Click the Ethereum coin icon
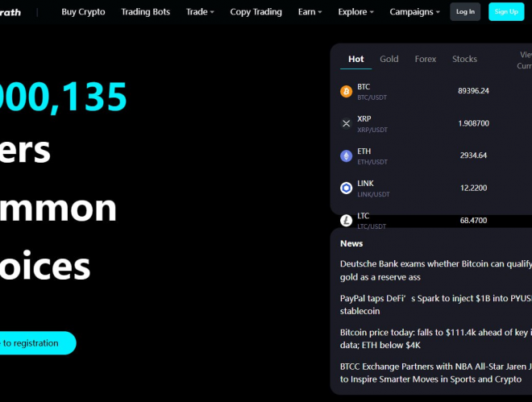This screenshot has width=532, height=402. [x=346, y=156]
